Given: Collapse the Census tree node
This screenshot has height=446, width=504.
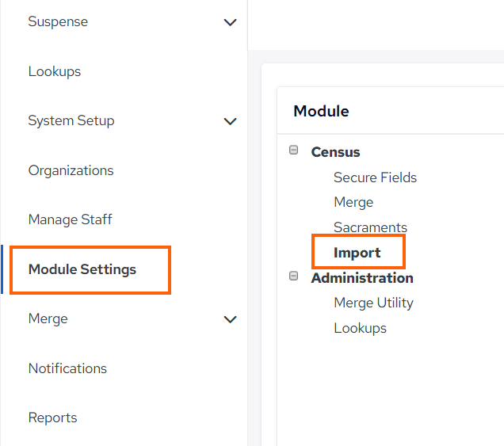Looking at the screenshot, I should click(x=293, y=150).
